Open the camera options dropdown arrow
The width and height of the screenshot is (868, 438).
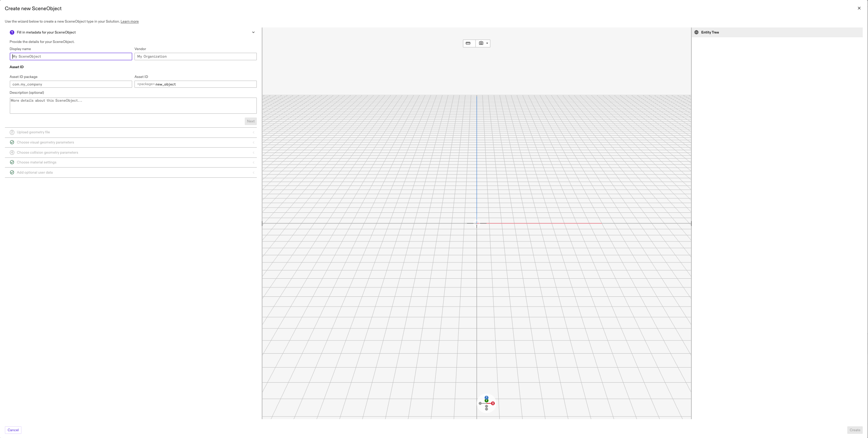[487, 43]
